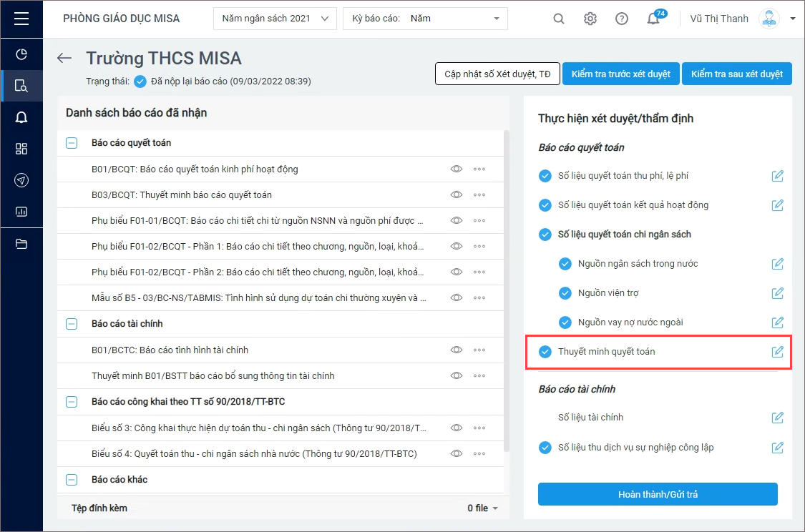805x532 pixels.
Task: Edit Nguồn viện trợ with its pencil icon
Action: pos(777,293)
